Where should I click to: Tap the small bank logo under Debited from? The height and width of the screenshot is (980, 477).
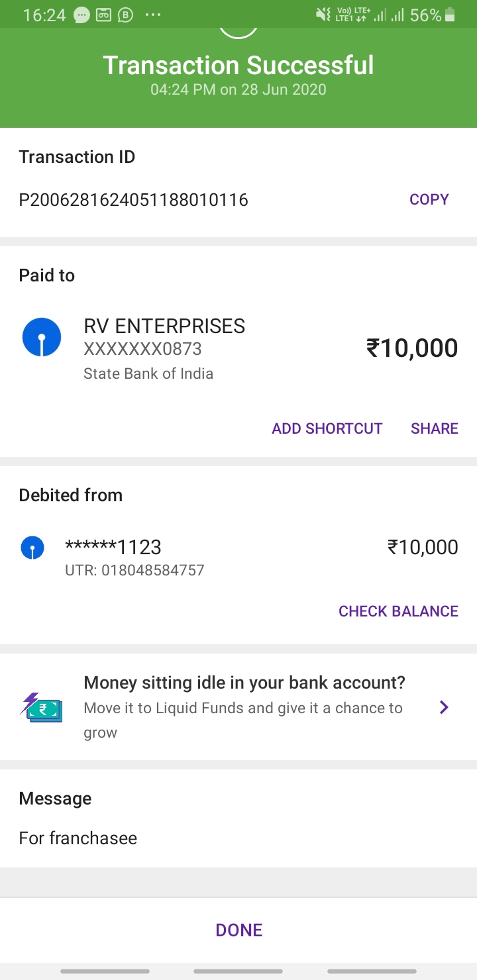pos(32,548)
